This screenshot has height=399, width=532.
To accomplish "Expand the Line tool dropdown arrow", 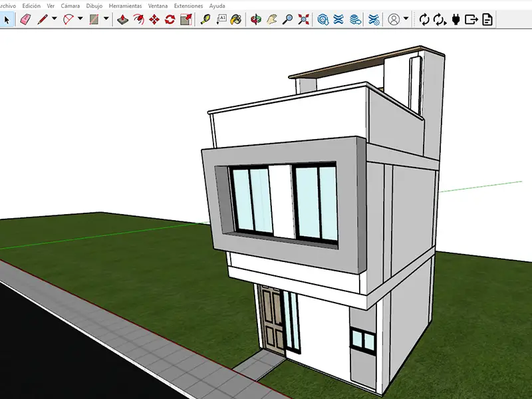I will (x=54, y=19).
